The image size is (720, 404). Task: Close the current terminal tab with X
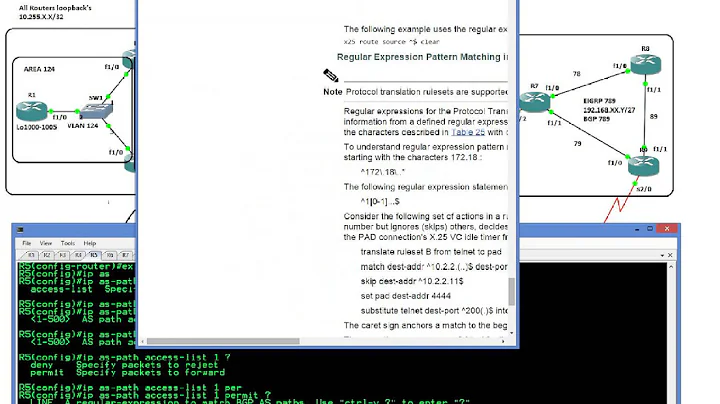[x=670, y=255]
